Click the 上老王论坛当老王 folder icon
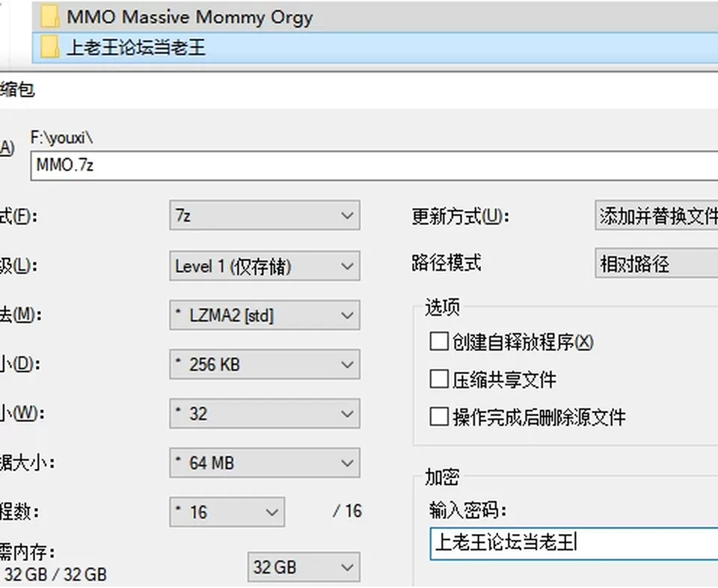Screen dimensions: 718x588 coord(49,47)
